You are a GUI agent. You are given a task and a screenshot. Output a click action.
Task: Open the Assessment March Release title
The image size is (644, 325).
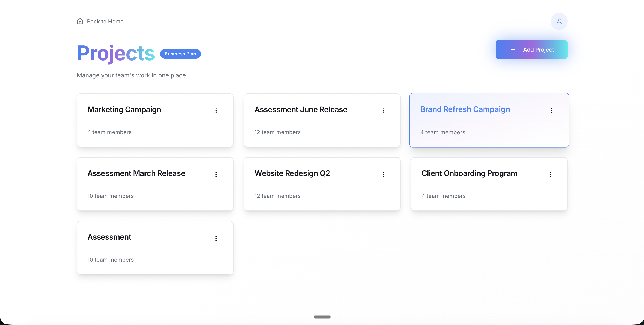point(136,173)
